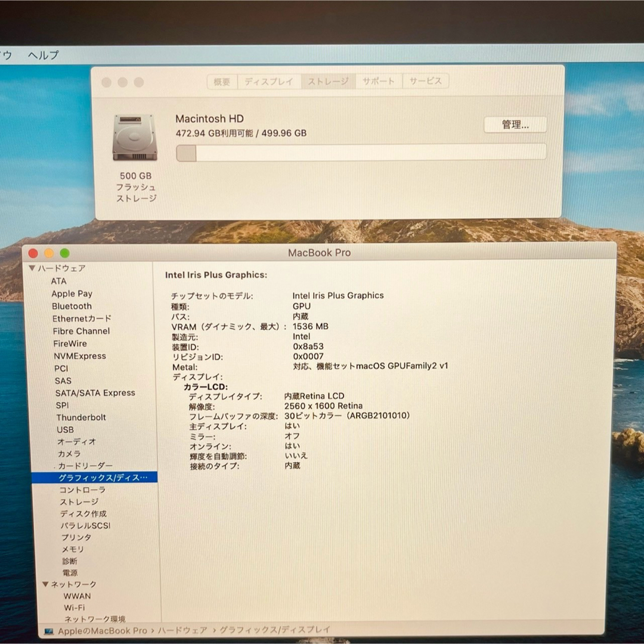Click the 装置ID value 0x8a53
Image resolution: width=644 pixels, height=644 pixels.
(308, 346)
